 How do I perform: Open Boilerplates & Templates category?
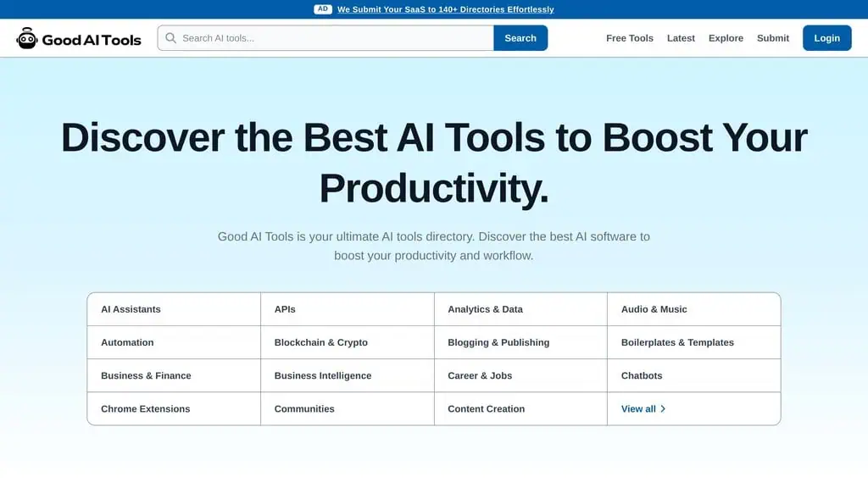point(693,342)
